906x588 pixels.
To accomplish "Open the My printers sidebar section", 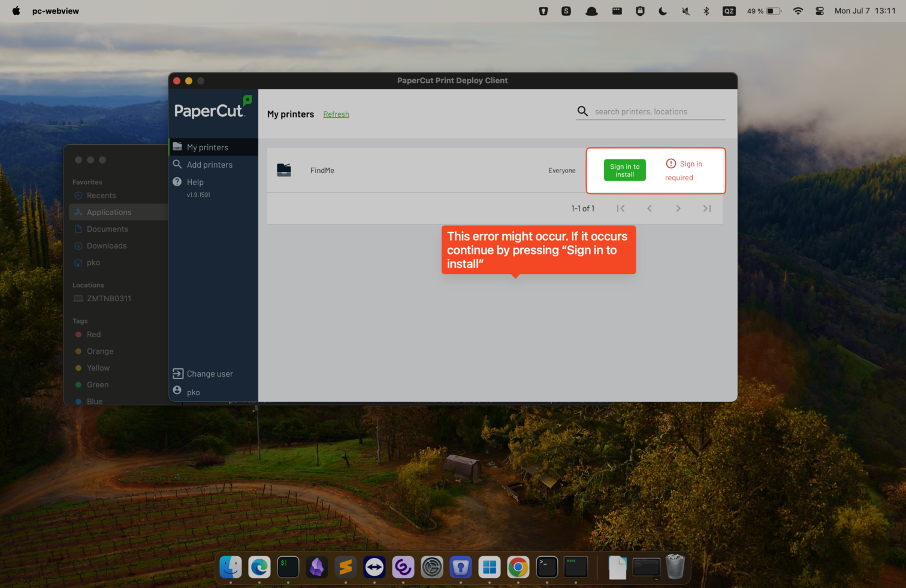I will click(x=213, y=147).
